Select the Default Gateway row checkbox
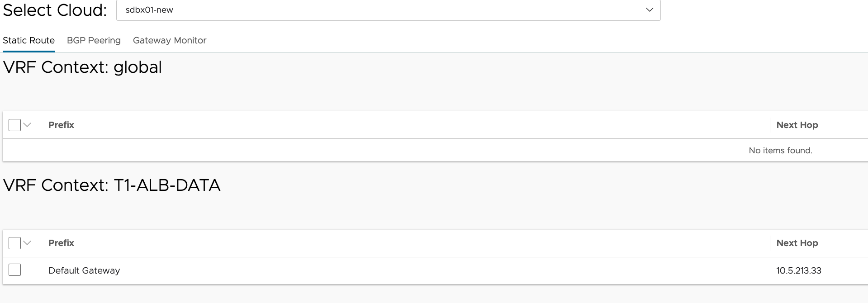This screenshot has width=868, height=303. coord(14,270)
